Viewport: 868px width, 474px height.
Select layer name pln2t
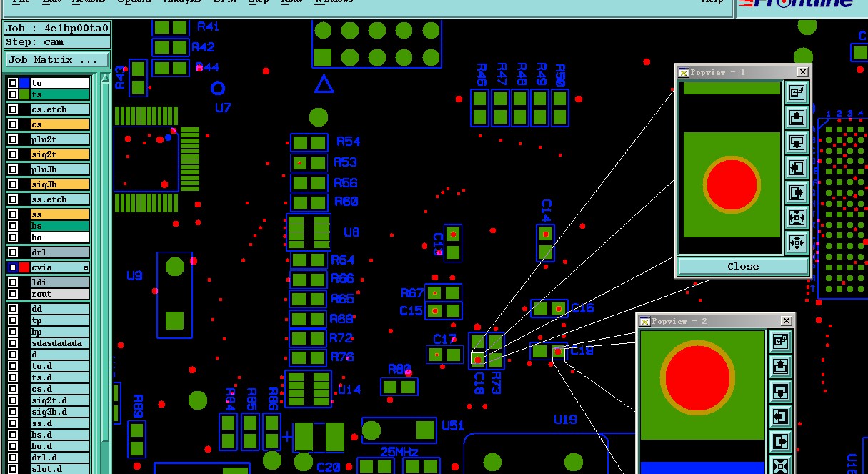[x=60, y=139]
